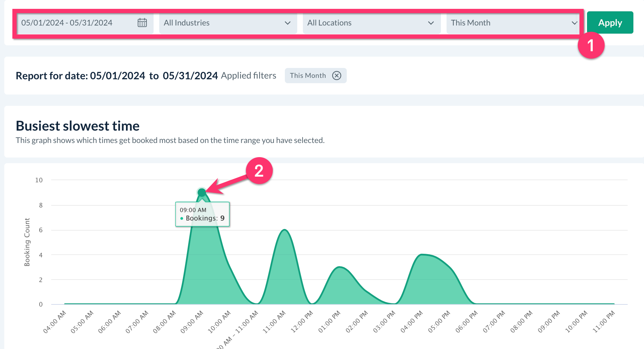644x349 pixels.
Task: Click the 01:00 PM chart peak
Action: click(339, 267)
